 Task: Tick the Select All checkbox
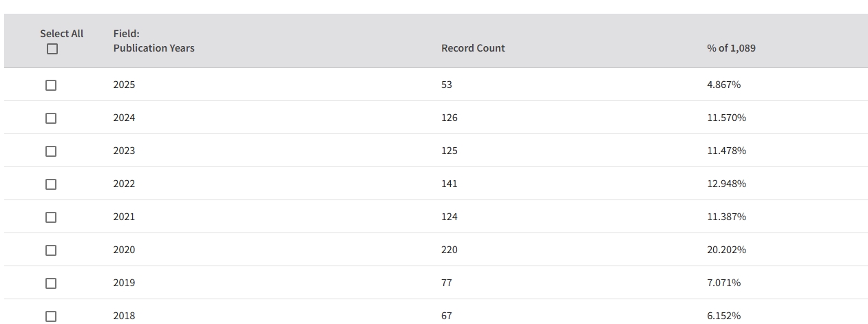pos(52,49)
